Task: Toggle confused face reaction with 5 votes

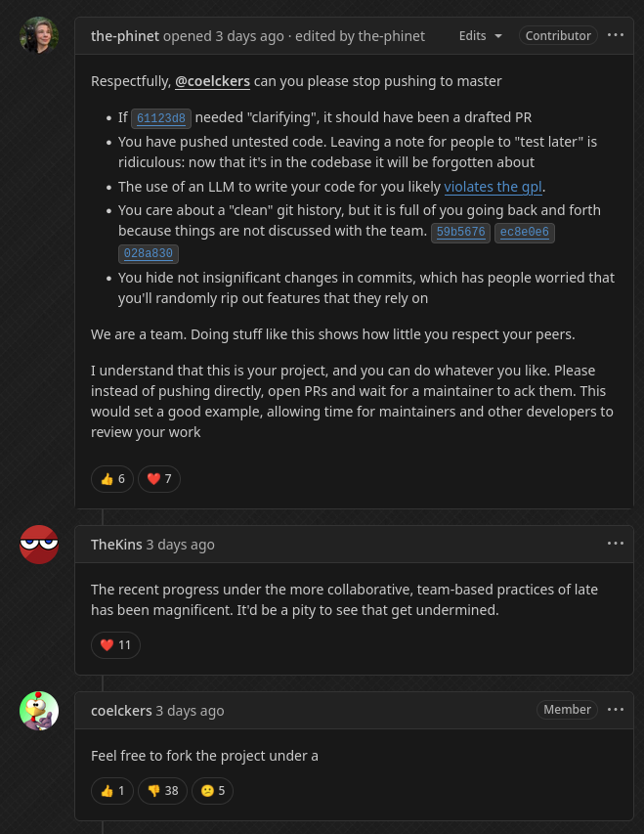Action: [212, 791]
